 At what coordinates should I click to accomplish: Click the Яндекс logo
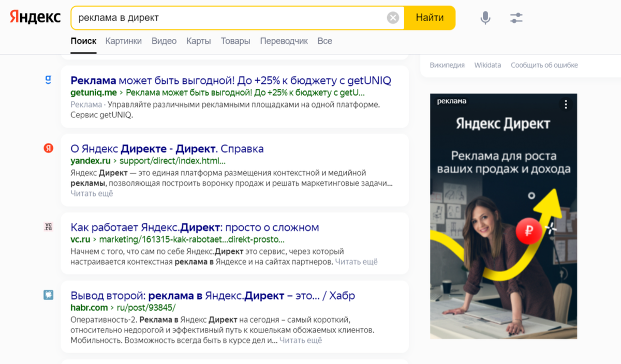[x=35, y=18]
